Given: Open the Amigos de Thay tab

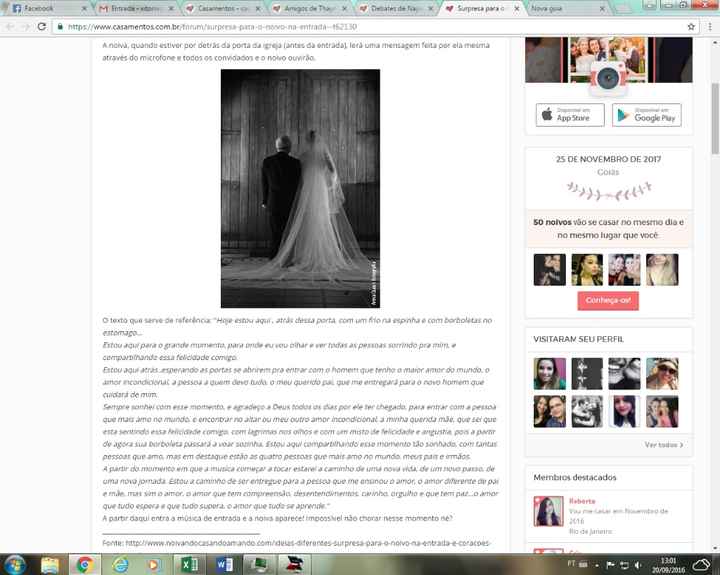Looking at the screenshot, I should click(x=309, y=8).
